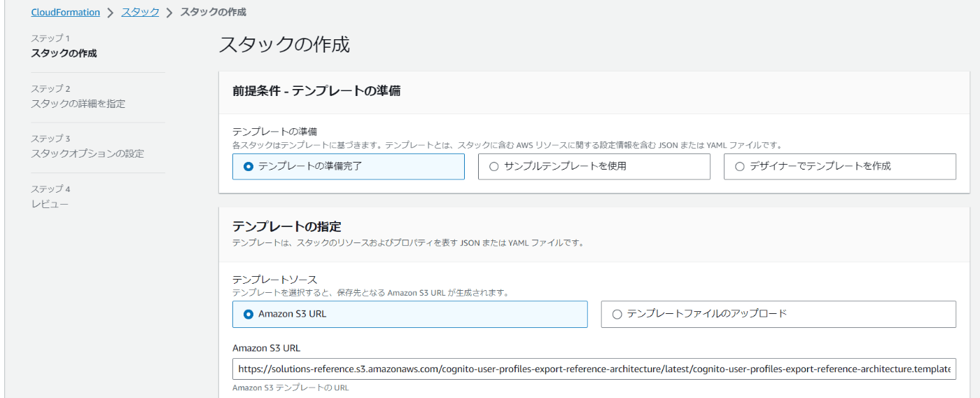Click the Amazon S3 URL input field
980x398 pixels.
[594, 369]
